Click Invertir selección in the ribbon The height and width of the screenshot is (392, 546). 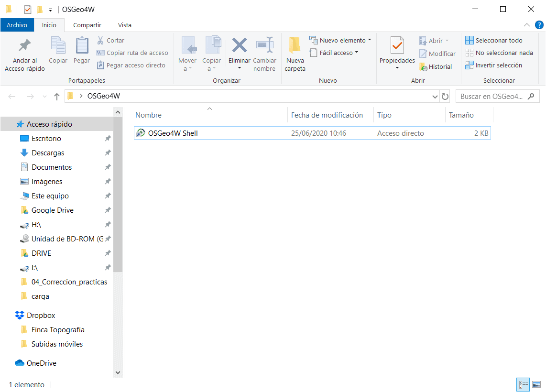point(494,65)
